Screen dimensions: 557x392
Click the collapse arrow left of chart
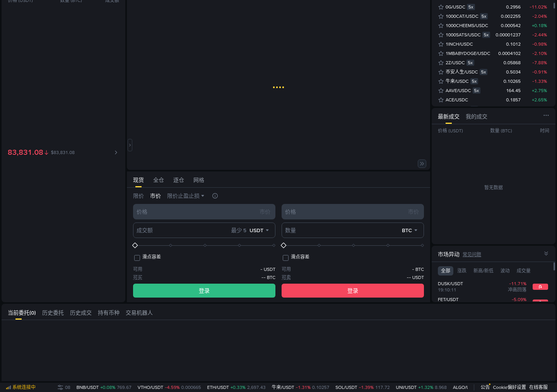[x=130, y=145]
